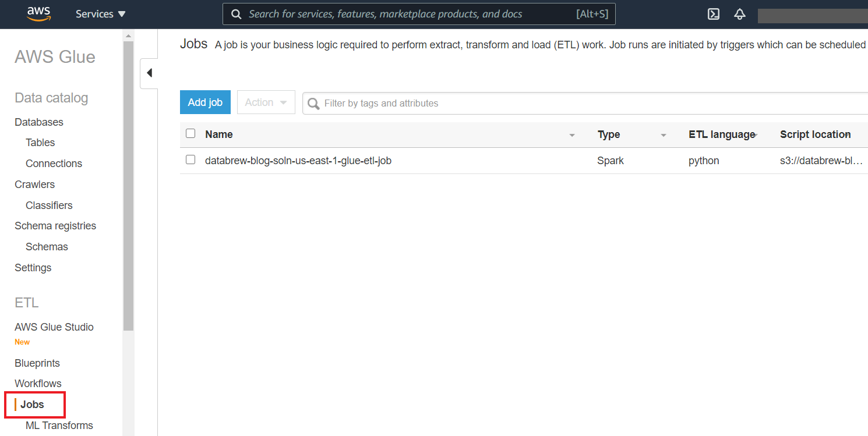The image size is (868, 436).
Task: Go to Workflows
Action: click(38, 384)
